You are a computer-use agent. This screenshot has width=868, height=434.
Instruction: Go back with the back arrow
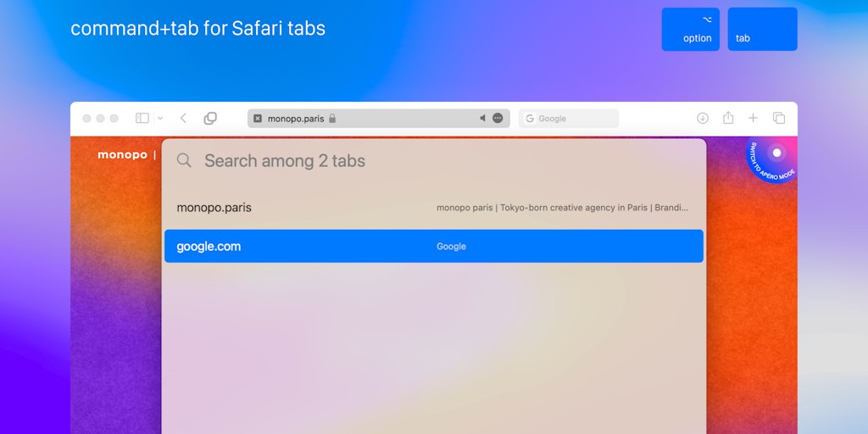[183, 119]
